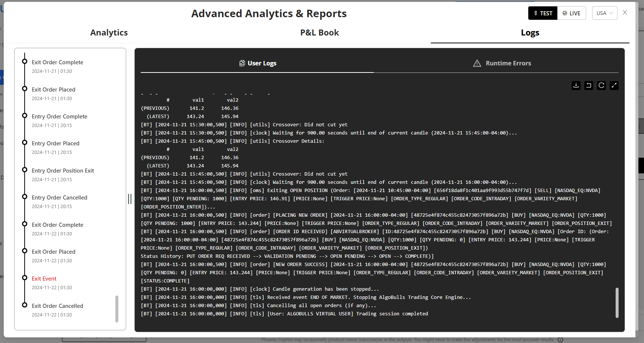Click 'Status History' log line
The image size is (644, 343).
click(x=287, y=256)
